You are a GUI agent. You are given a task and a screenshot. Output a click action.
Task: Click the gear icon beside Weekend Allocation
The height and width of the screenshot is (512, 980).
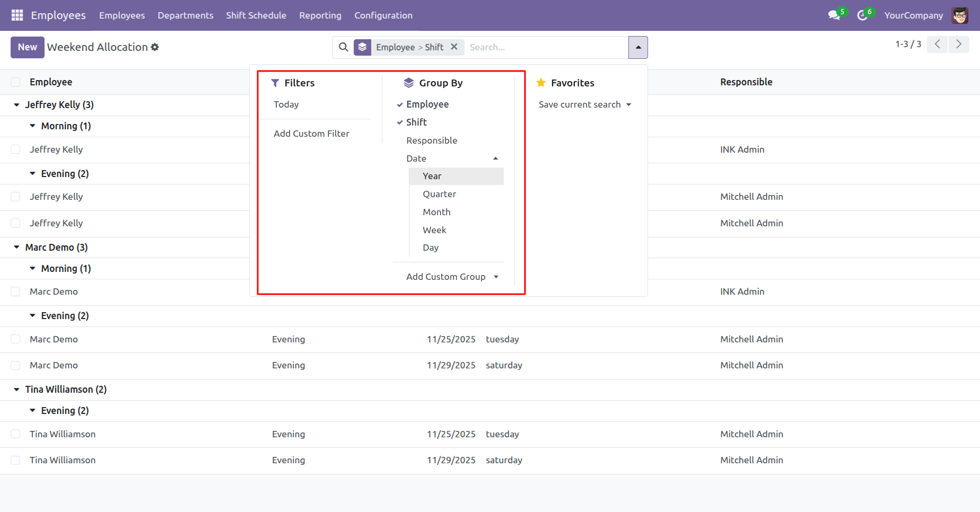(155, 47)
